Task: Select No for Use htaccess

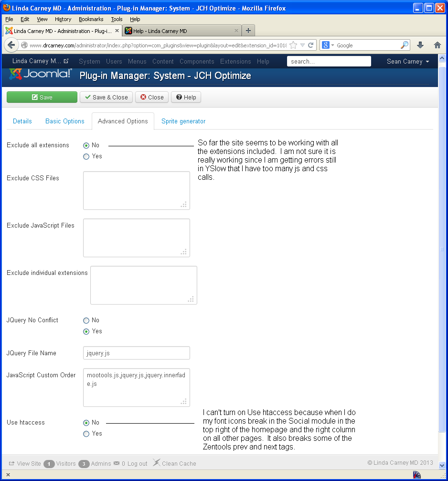Action: click(x=86, y=423)
